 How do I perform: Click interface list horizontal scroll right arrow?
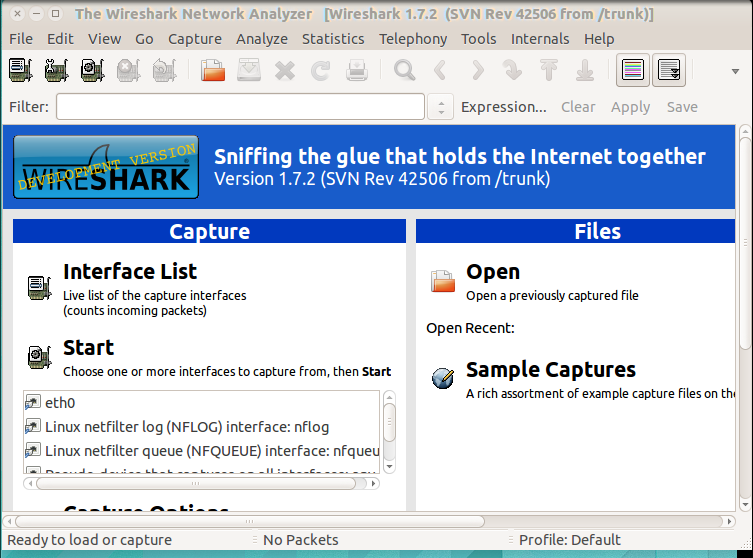(x=374, y=484)
